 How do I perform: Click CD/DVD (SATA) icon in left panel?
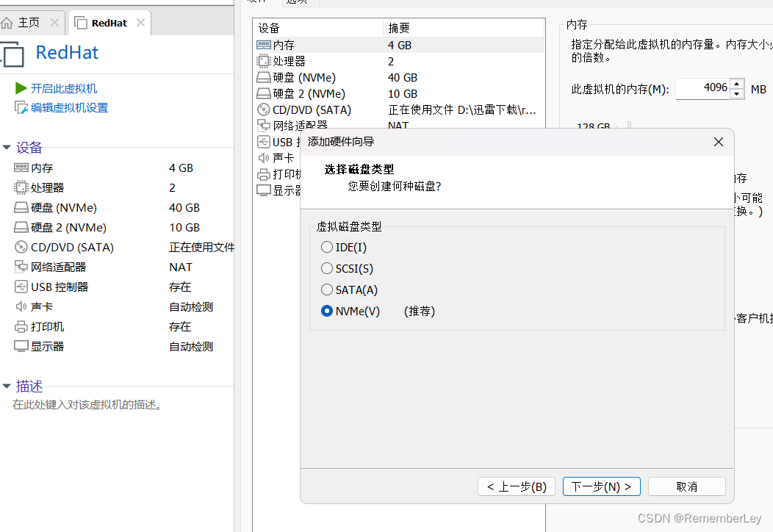tap(21, 247)
